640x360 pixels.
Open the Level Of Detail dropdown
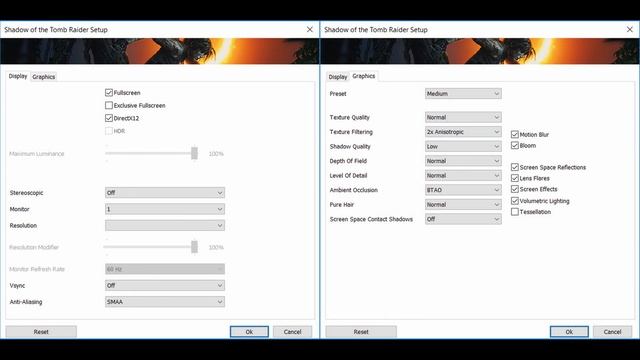tap(463, 176)
